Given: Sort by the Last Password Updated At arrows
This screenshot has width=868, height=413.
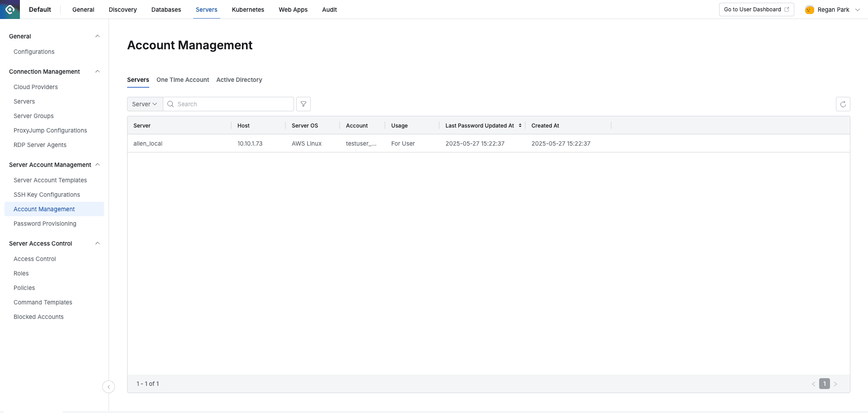Looking at the screenshot, I should (x=520, y=125).
